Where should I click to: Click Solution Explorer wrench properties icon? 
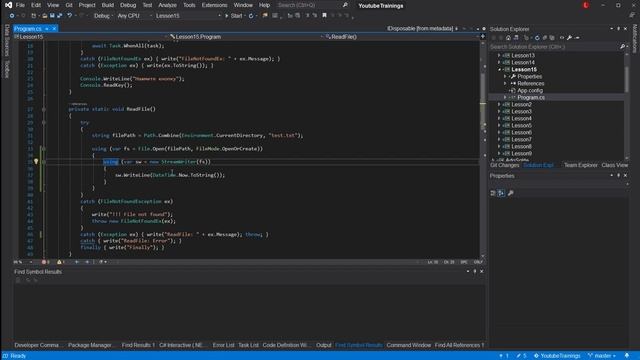pyautogui.click(x=569, y=38)
